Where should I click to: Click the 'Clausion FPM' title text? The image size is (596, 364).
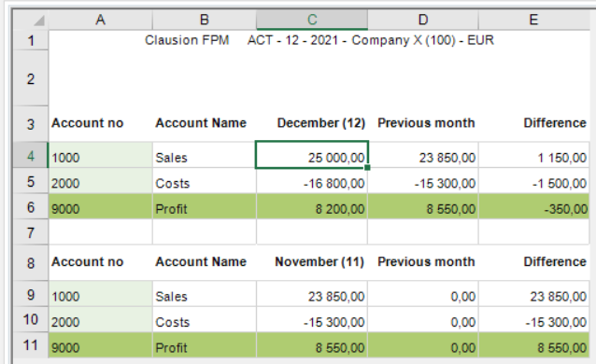coord(187,40)
